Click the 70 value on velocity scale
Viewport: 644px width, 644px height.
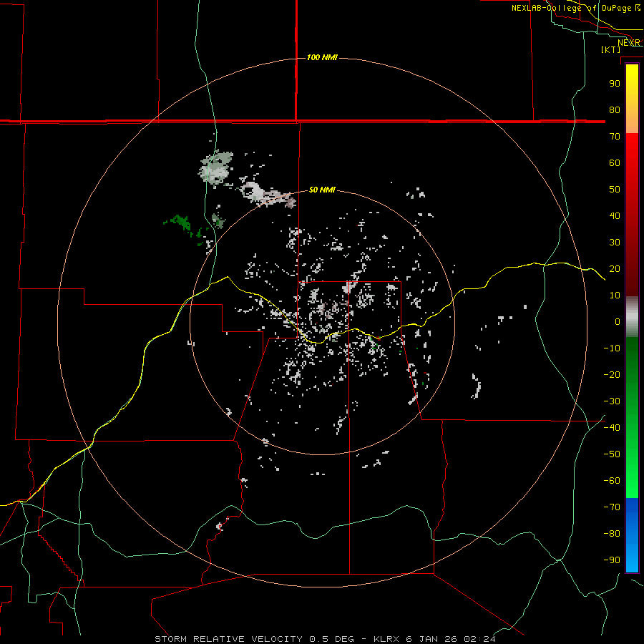click(x=615, y=137)
